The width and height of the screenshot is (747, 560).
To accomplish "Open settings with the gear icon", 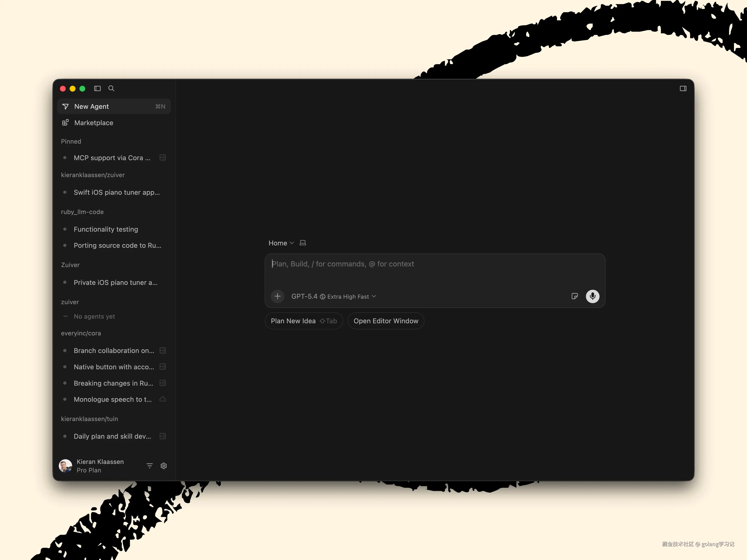I will pos(164,465).
